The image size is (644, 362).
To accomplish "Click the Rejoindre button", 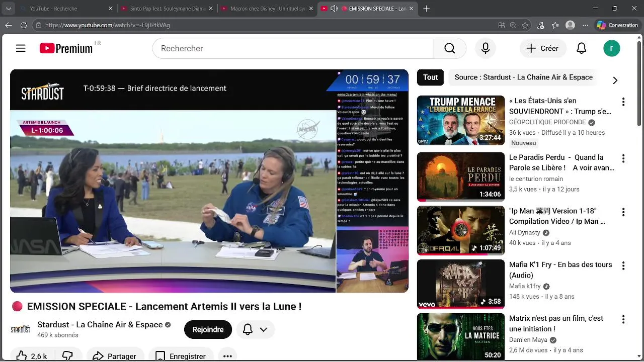I will click(208, 329).
